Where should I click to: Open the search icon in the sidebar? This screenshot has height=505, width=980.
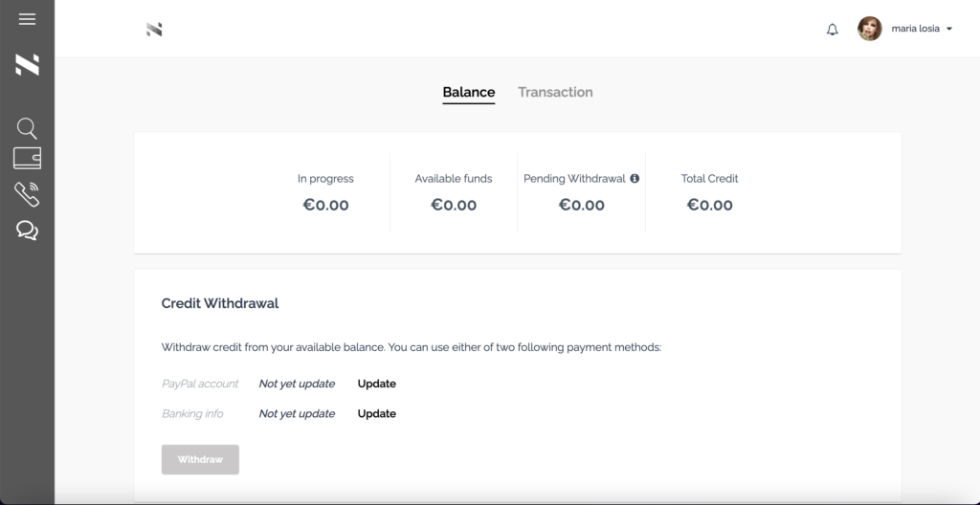[x=27, y=127]
